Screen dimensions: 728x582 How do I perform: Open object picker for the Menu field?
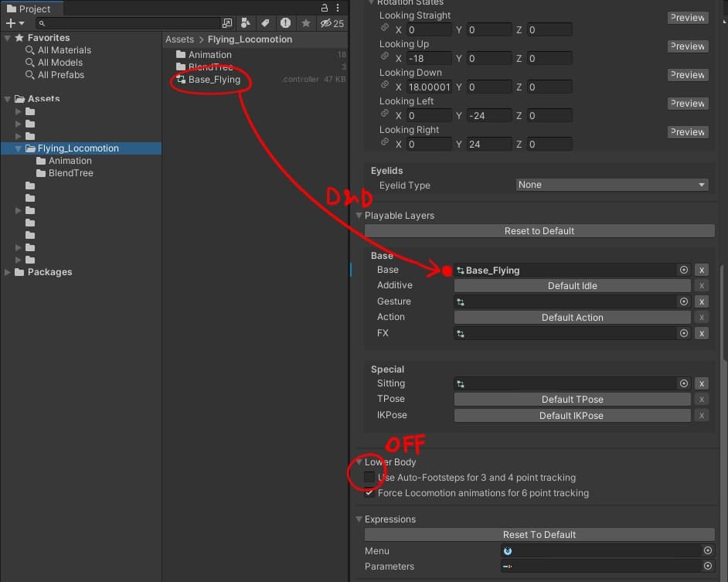(707, 550)
